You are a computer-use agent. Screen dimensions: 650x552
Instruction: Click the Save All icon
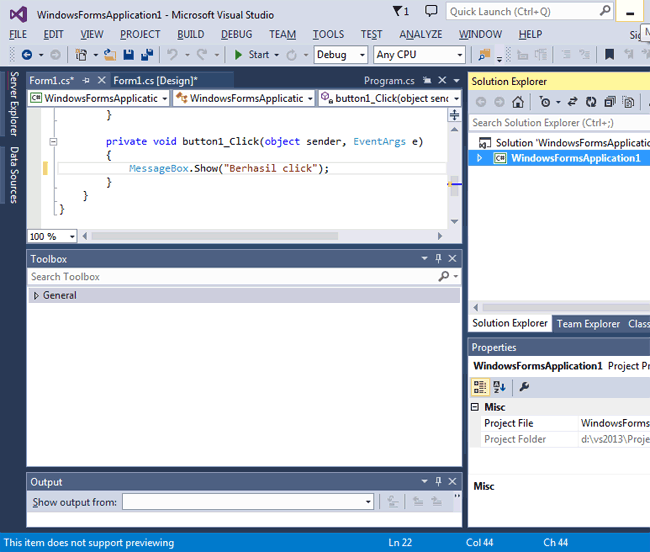[147, 55]
